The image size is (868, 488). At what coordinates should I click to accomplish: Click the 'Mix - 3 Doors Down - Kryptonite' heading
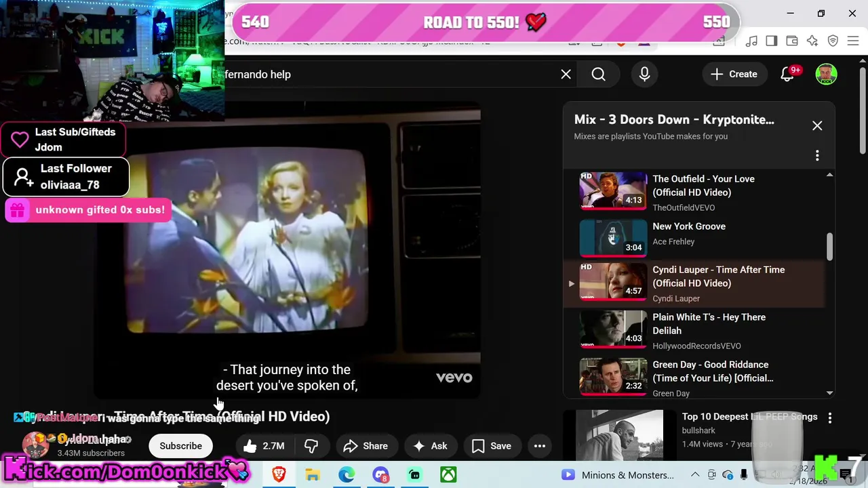[x=674, y=120]
